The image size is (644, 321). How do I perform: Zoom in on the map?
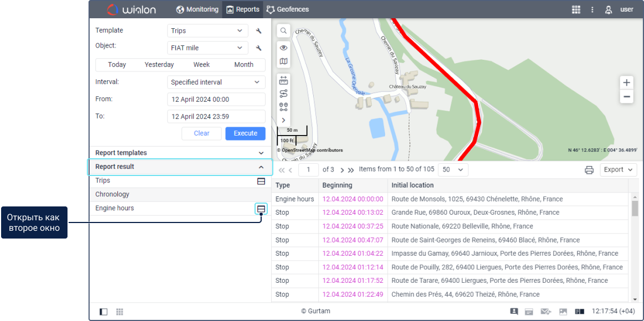[626, 82]
